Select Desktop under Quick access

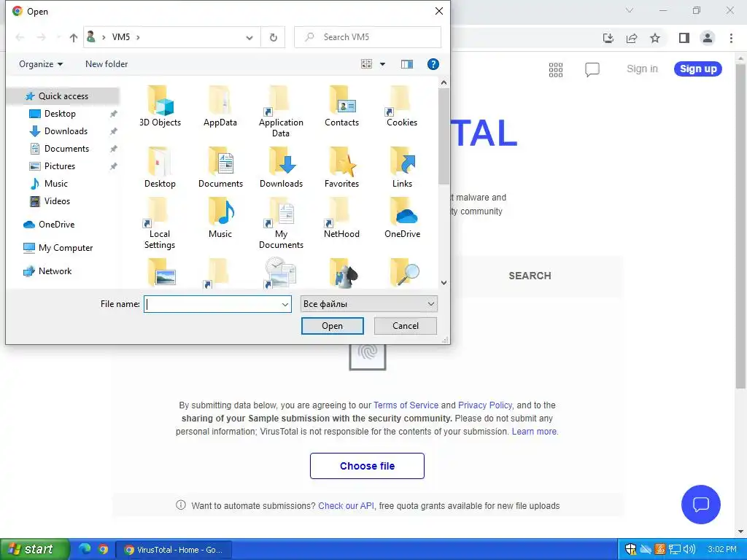pyautogui.click(x=60, y=114)
